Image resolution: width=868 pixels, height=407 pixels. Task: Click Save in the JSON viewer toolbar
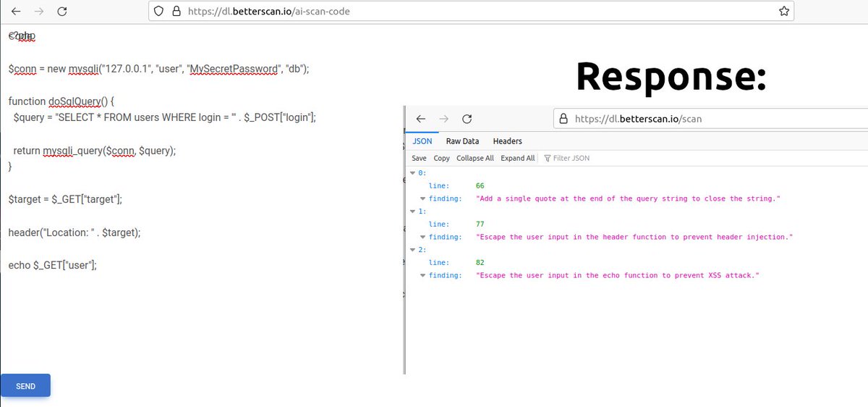pos(419,158)
